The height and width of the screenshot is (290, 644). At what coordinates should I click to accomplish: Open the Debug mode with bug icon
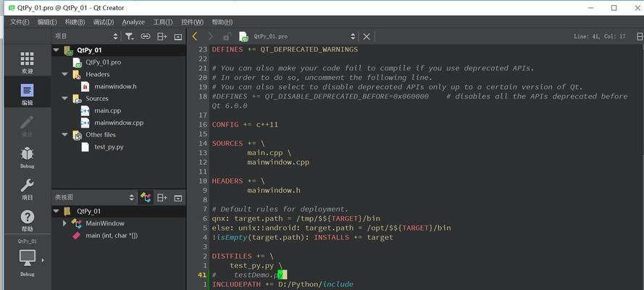click(27, 158)
